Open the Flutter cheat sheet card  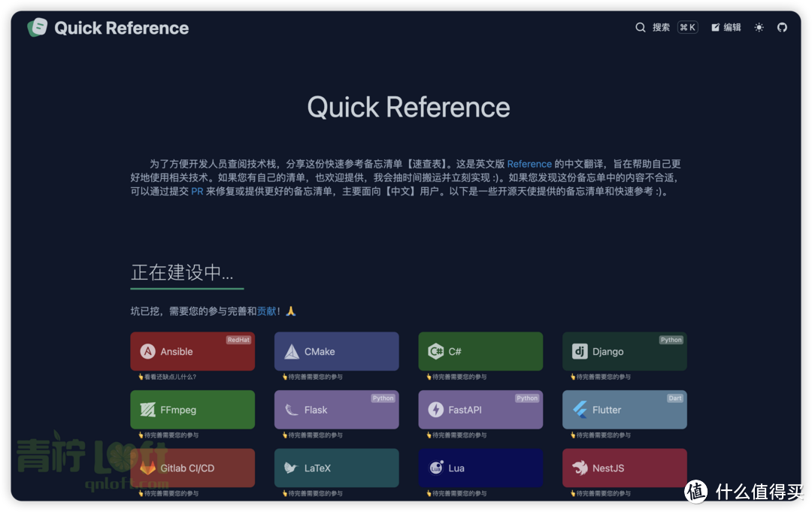coord(625,410)
